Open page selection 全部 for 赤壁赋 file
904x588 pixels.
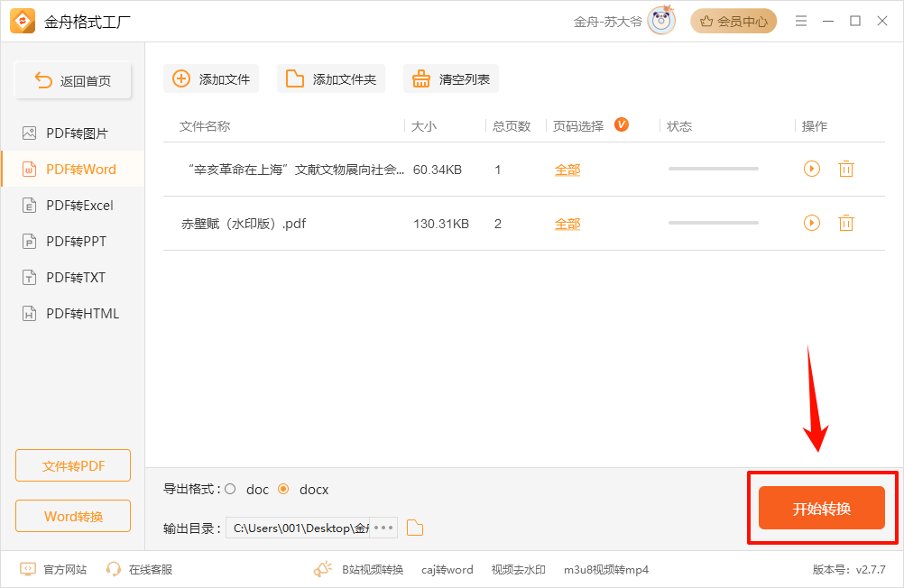[567, 223]
